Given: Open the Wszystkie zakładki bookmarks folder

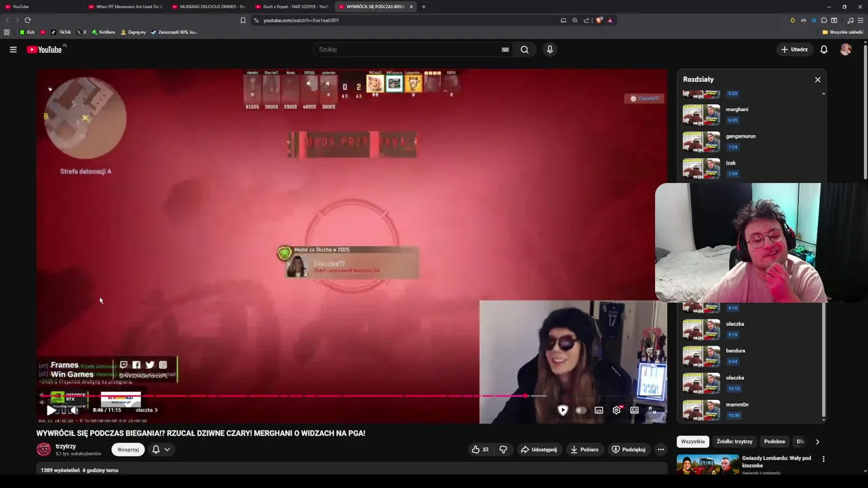Looking at the screenshot, I should pyautogui.click(x=843, y=32).
